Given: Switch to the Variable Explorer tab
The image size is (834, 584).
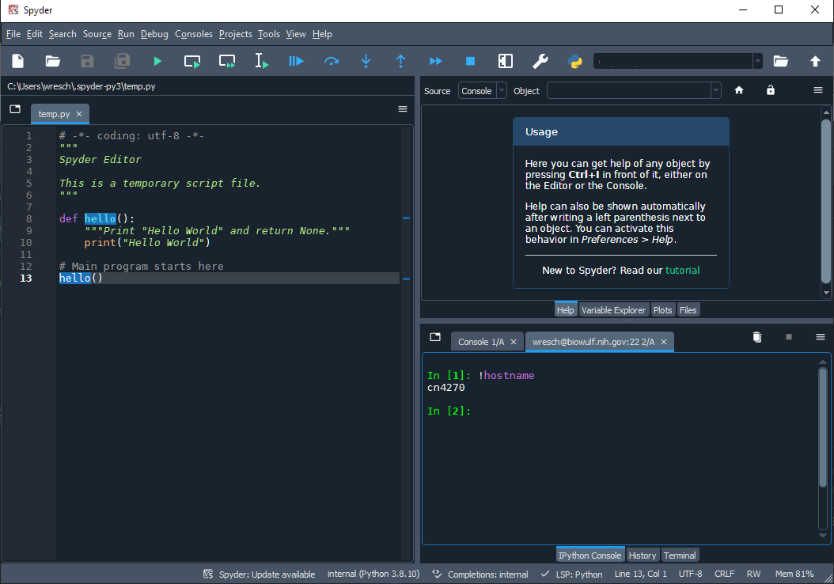Looking at the screenshot, I should click(613, 310).
